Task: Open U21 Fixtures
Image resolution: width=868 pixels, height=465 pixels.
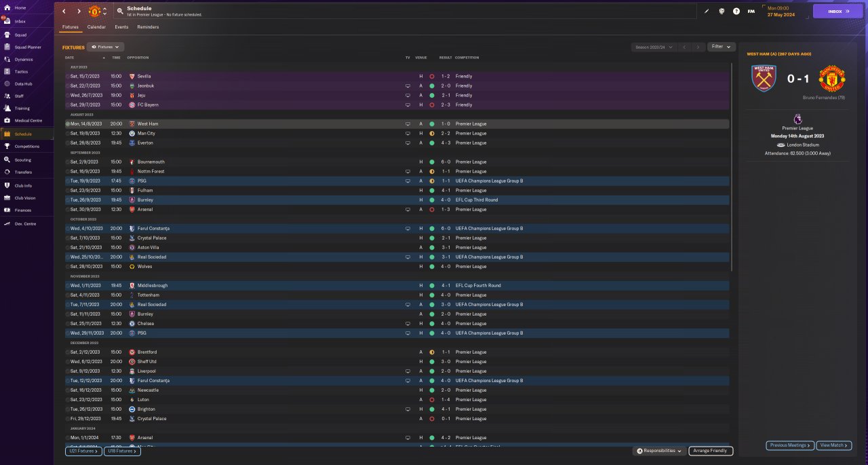Action: tap(84, 451)
